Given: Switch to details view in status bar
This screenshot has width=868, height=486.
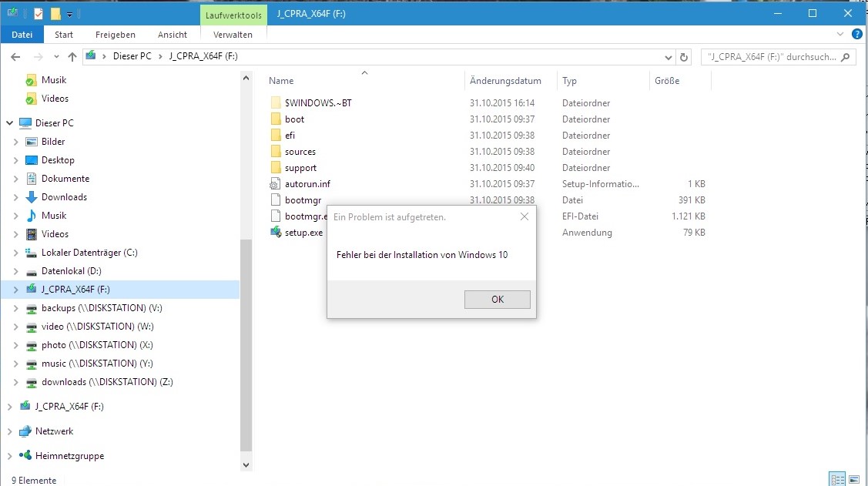Looking at the screenshot, I should 837,479.
